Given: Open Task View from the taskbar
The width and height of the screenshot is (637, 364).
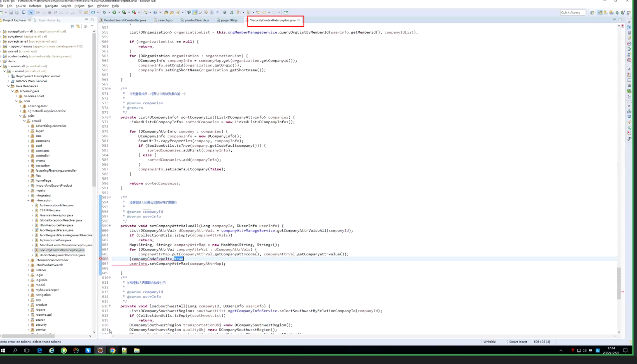Looking at the screenshot, I should pos(27,350).
